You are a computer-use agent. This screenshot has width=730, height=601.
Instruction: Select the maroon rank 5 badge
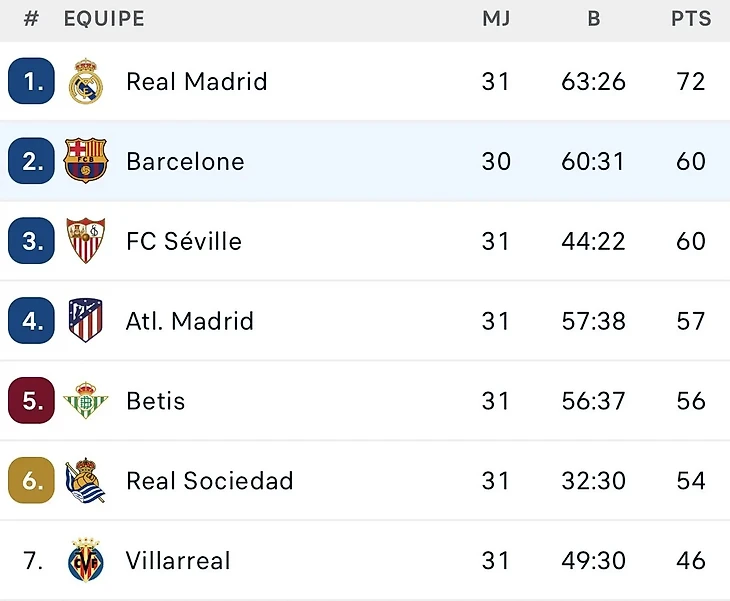(x=32, y=401)
